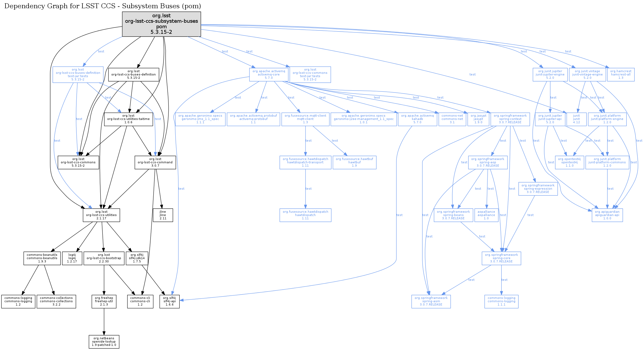Image resolution: width=644 pixels, height=350 pixels.
Task: Select the spring-core 3.0.7.RELEASE node
Action: (x=501, y=258)
